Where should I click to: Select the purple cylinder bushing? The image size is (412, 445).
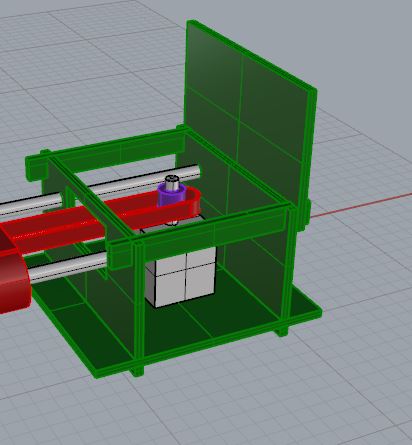[170, 197]
